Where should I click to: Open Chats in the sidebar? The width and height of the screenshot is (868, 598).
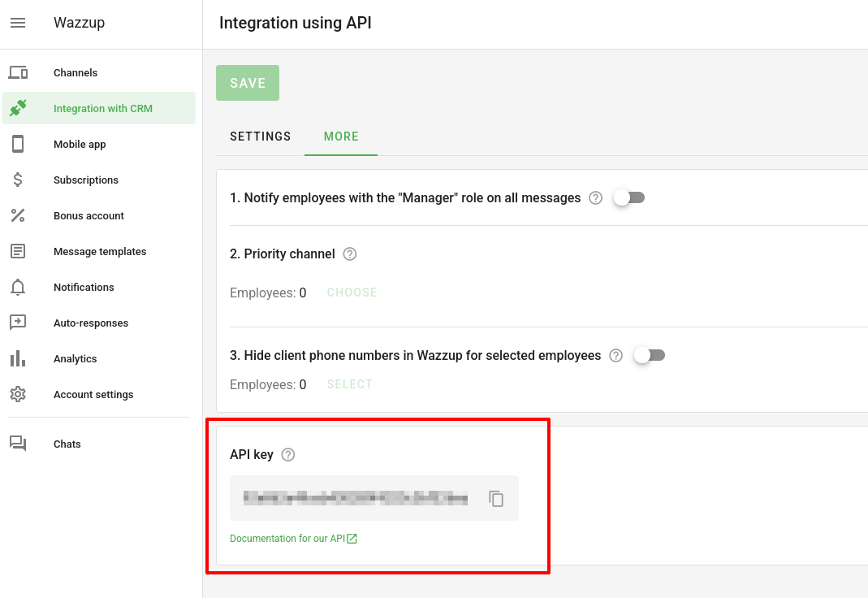coord(98,444)
